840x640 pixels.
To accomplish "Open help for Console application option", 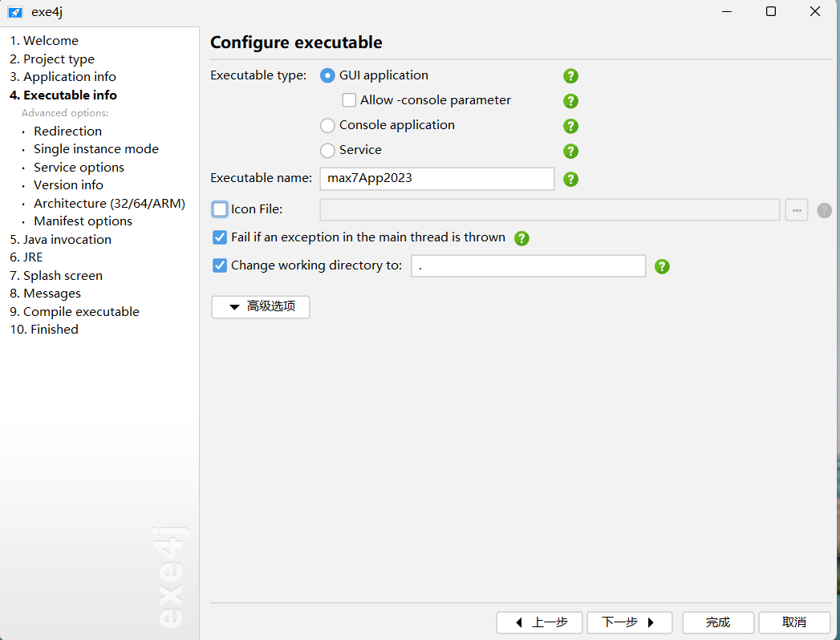I will [570, 126].
